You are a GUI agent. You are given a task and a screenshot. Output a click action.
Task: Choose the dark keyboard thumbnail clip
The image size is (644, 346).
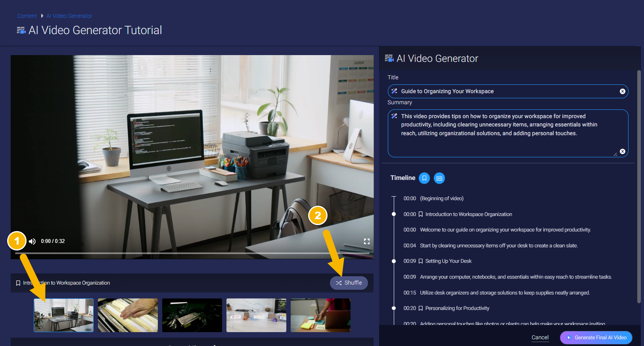point(192,315)
